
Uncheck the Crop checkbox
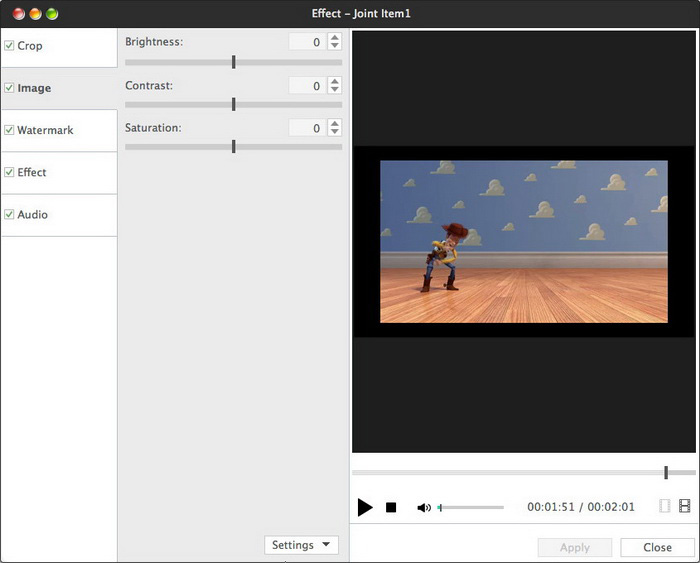point(9,46)
